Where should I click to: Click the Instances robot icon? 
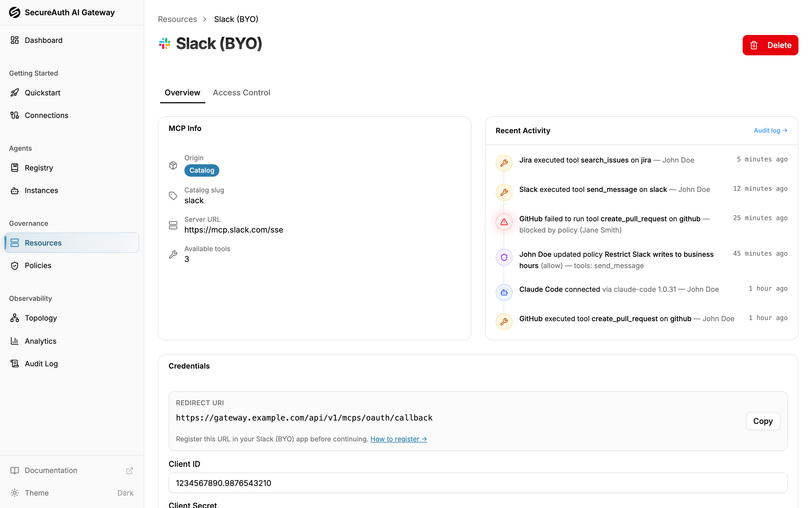14,190
